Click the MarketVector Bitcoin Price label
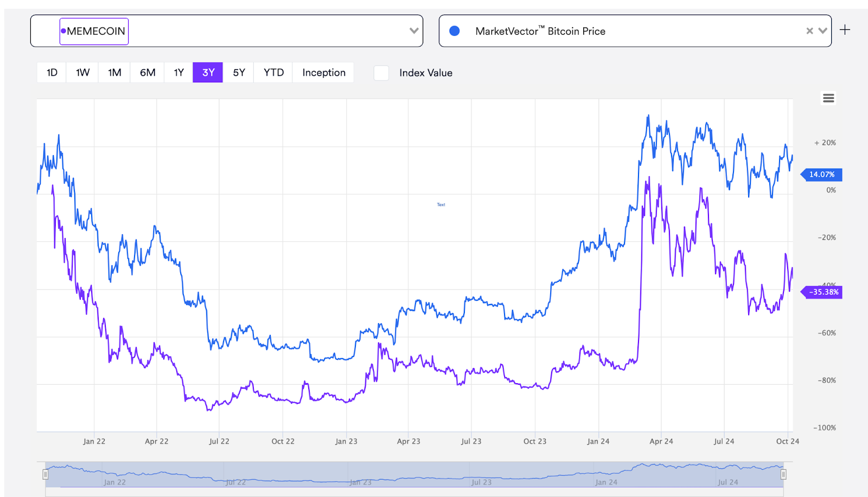868x497 pixels. pos(540,31)
